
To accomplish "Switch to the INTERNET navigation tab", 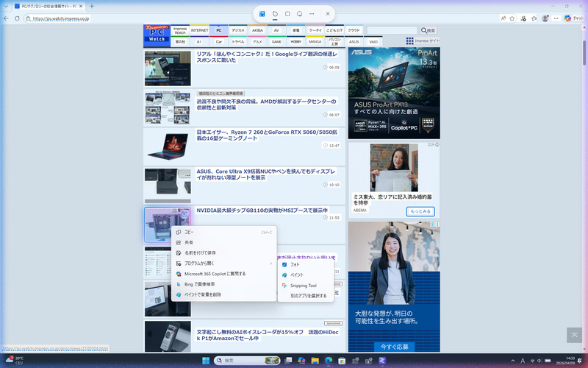I will [199, 30].
